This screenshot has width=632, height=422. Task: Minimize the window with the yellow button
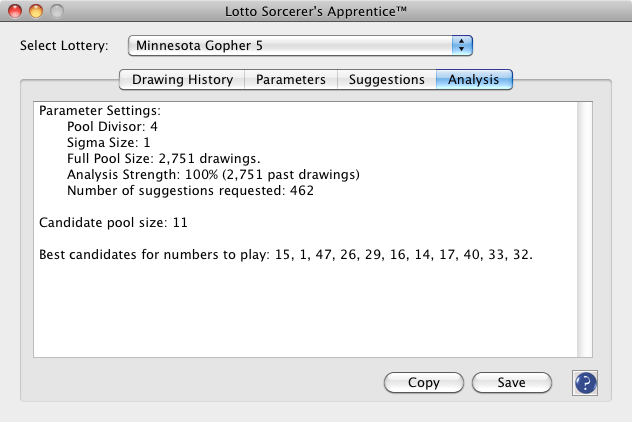click(x=36, y=11)
